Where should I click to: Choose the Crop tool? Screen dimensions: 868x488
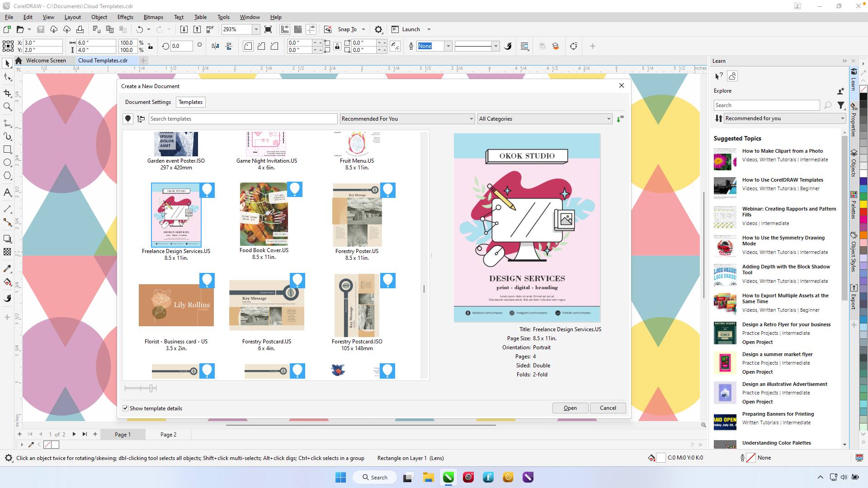7,93
